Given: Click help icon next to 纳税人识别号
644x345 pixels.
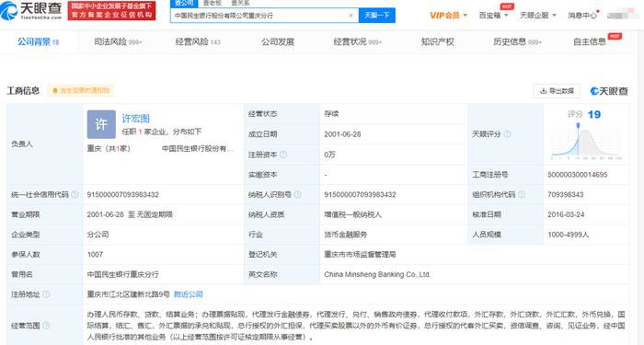Looking at the screenshot, I should tap(298, 194).
